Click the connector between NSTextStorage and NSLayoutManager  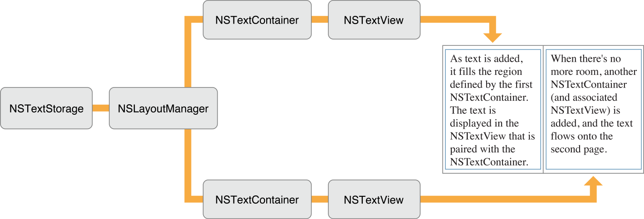click(x=101, y=108)
